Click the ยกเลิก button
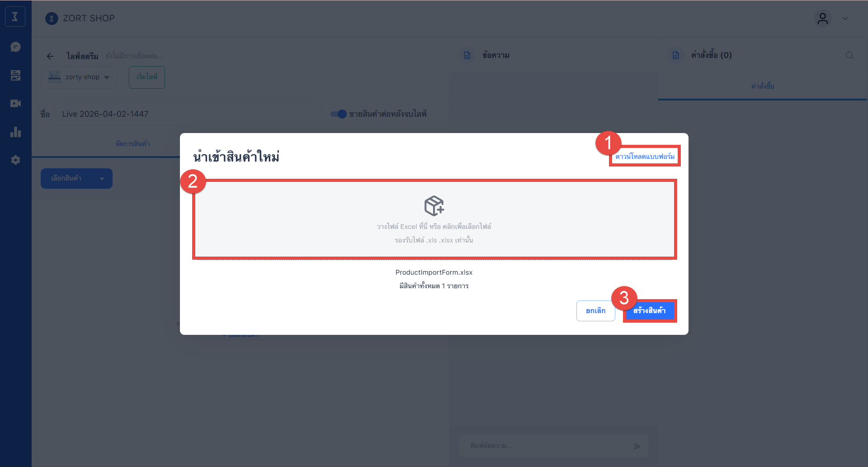The height and width of the screenshot is (467, 868). coord(595,311)
